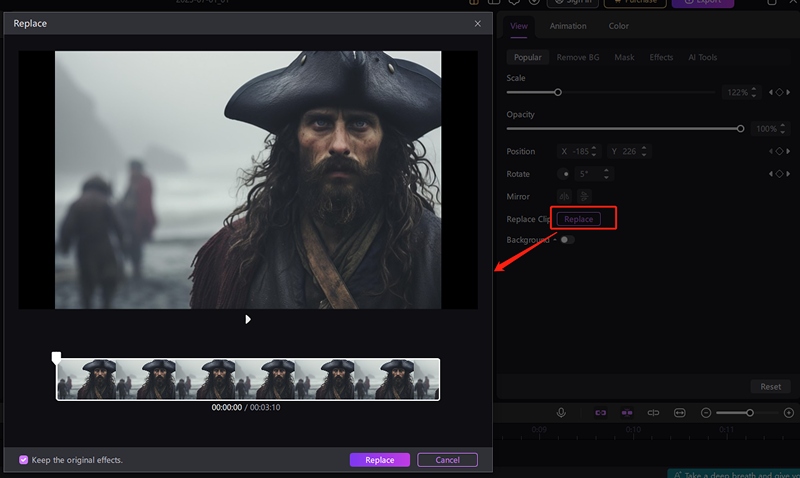Open the Mask sub-tab

tap(624, 57)
